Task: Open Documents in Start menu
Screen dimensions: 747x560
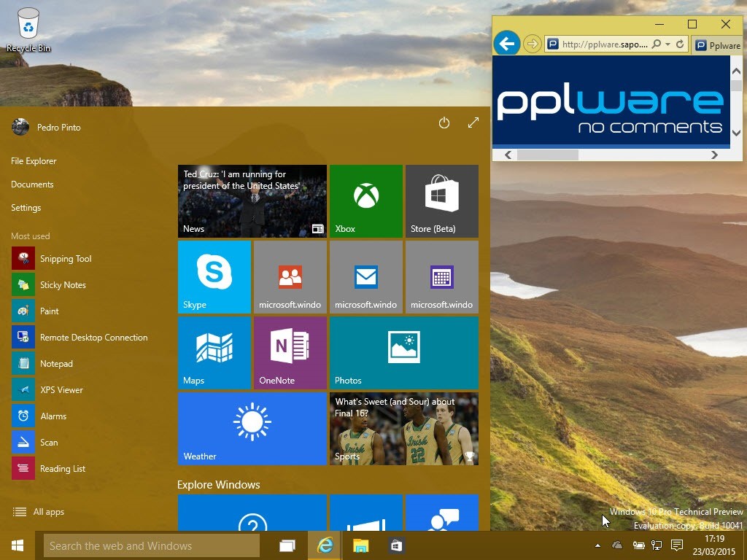Action: click(x=32, y=184)
